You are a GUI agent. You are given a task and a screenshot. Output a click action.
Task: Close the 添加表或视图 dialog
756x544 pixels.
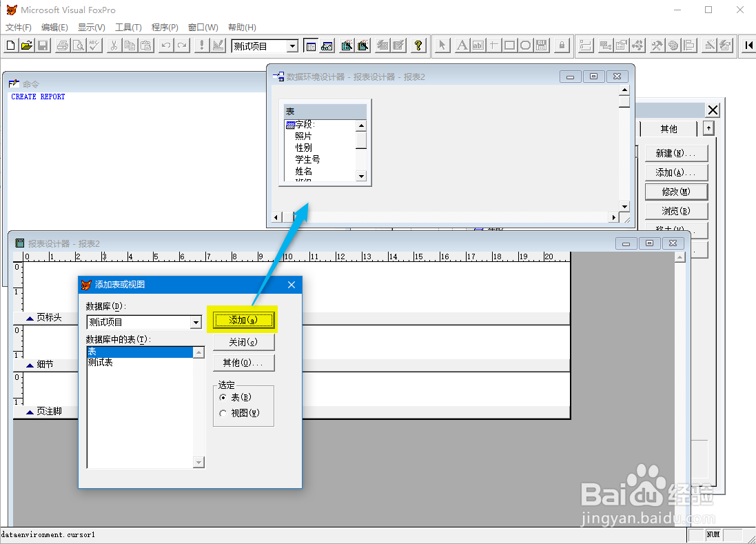pyautogui.click(x=292, y=285)
